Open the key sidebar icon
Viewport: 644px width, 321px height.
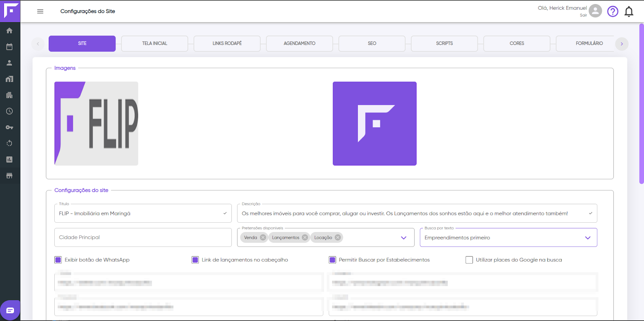[x=9, y=127]
